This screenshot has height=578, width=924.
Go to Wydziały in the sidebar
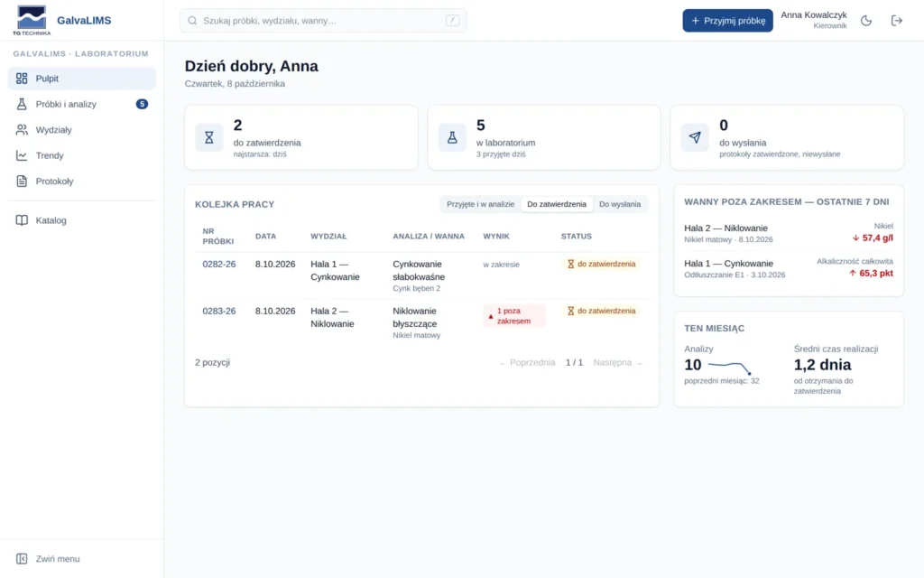(x=82, y=130)
